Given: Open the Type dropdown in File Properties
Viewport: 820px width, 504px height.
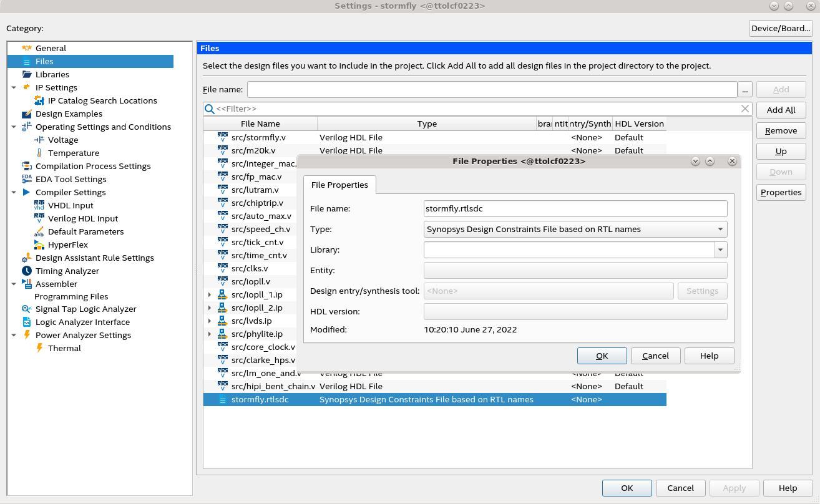Looking at the screenshot, I should tap(721, 229).
